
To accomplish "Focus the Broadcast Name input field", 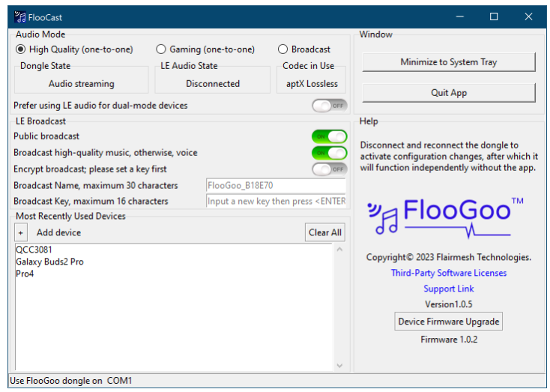I will [276, 185].
